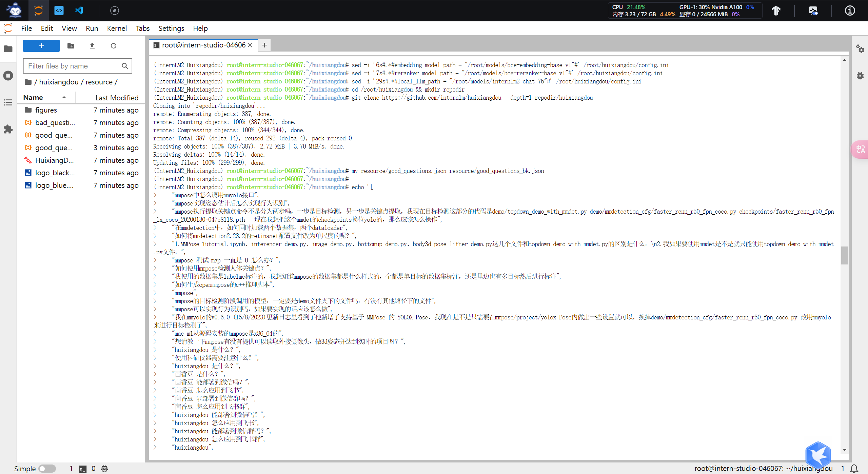Open the Extension Manager puzzle icon
This screenshot has width=868, height=474.
pos(8,129)
